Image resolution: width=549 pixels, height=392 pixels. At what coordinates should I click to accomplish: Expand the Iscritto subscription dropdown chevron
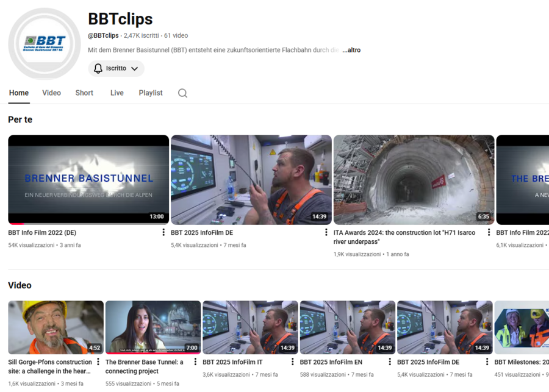(x=135, y=68)
